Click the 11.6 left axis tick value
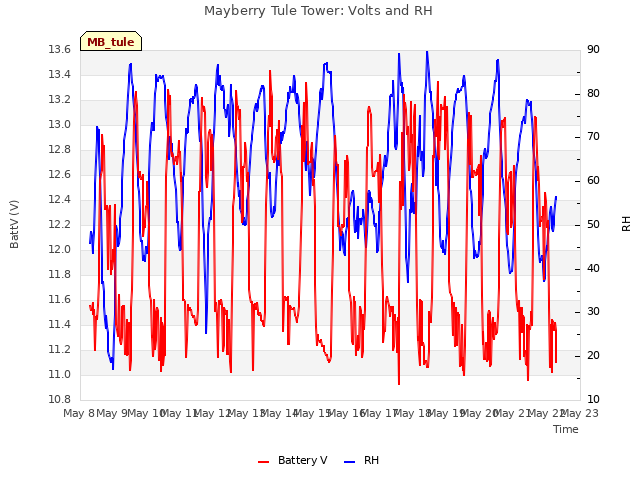Viewport: 640px width, 480px height. [x=60, y=300]
